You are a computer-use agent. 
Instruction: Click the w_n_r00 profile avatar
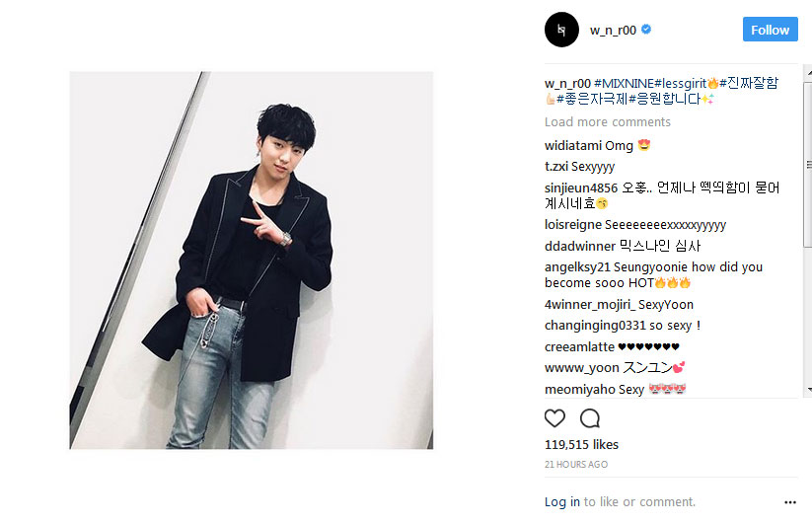[561, 30]
